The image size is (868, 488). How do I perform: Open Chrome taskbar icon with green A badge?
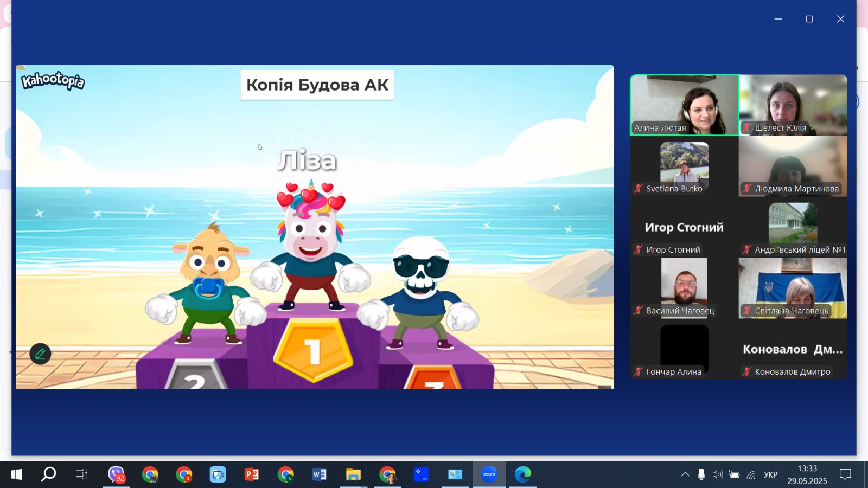point(285,474)
